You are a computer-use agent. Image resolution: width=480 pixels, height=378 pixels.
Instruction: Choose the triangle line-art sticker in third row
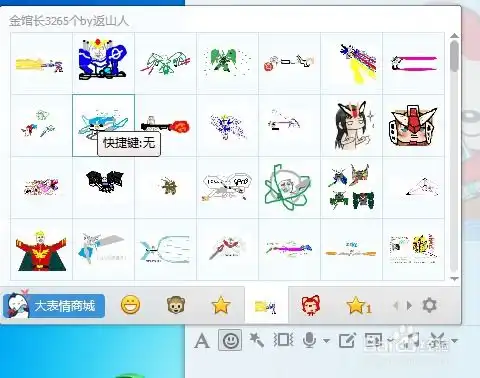(414, 187)
